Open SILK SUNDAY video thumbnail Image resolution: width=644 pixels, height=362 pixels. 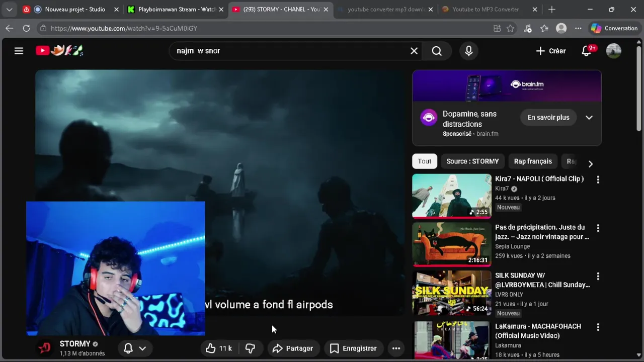[452, 293]
